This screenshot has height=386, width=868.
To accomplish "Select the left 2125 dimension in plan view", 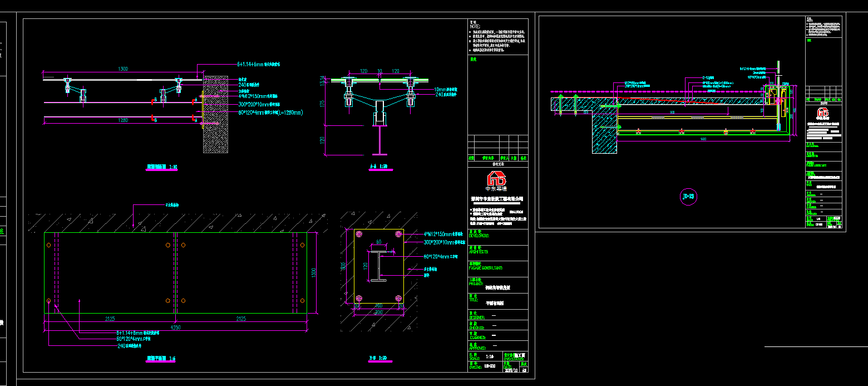I will point(109,319).
